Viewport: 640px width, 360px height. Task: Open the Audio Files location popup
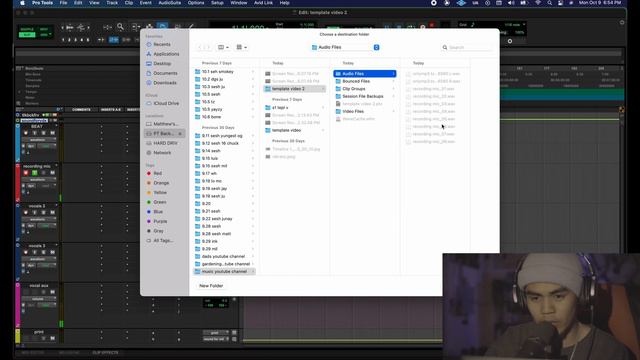point(345,47)
